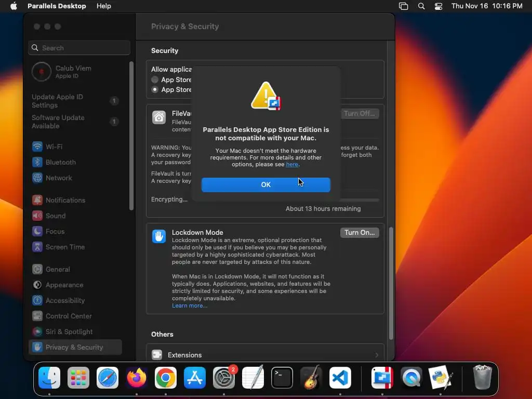This screenshot has width=532, height=399.
Task: Open the Apple menu
Action: tap(14, 6)
